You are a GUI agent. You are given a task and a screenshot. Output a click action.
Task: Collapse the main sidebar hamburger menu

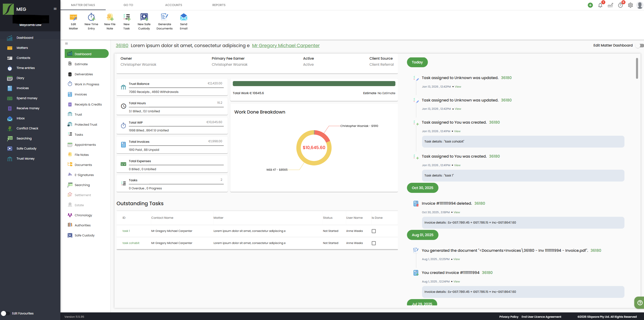(x=55, y=9)
